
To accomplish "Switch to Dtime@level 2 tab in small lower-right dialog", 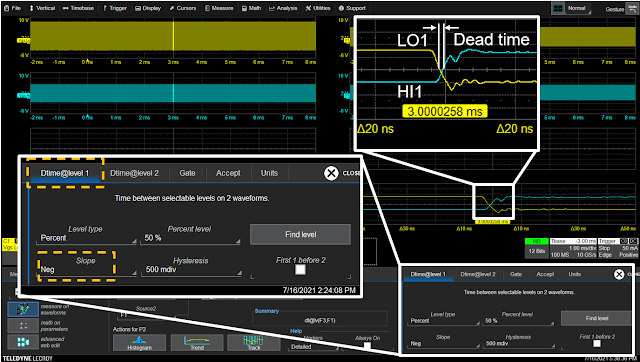I will tap(478, 274).
